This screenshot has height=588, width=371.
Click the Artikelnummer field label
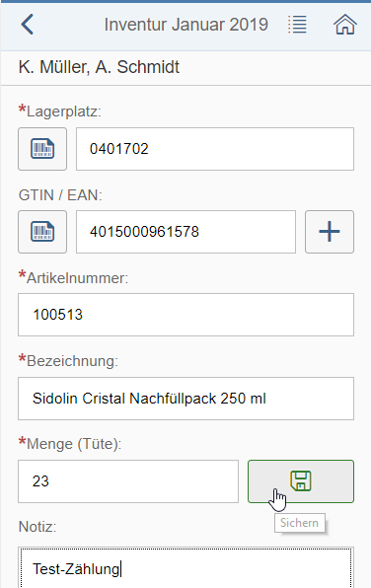click(77, 278)
